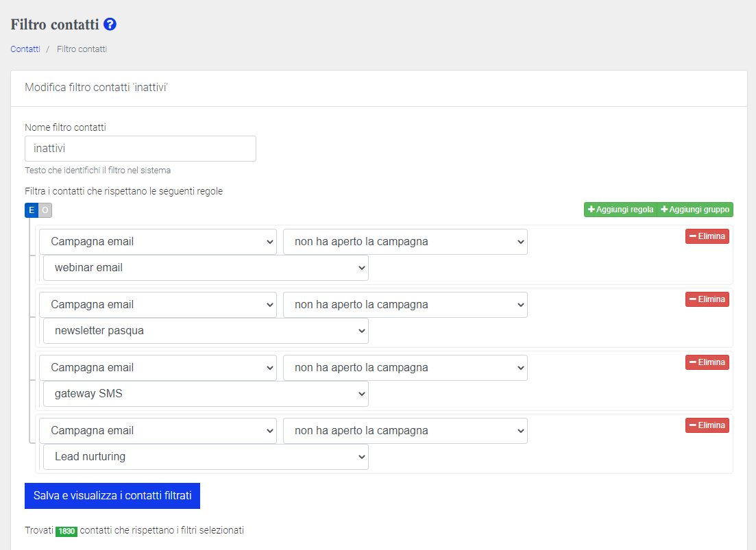This screenshot has width=756, height=550.
Task: Open the 'Lead nurturing' campaign dropdown
Action: coord(206,457)
